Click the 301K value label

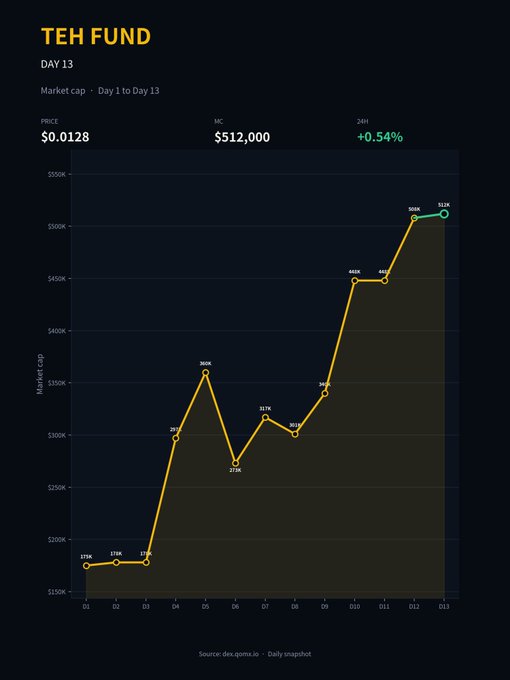click(295, 425)
